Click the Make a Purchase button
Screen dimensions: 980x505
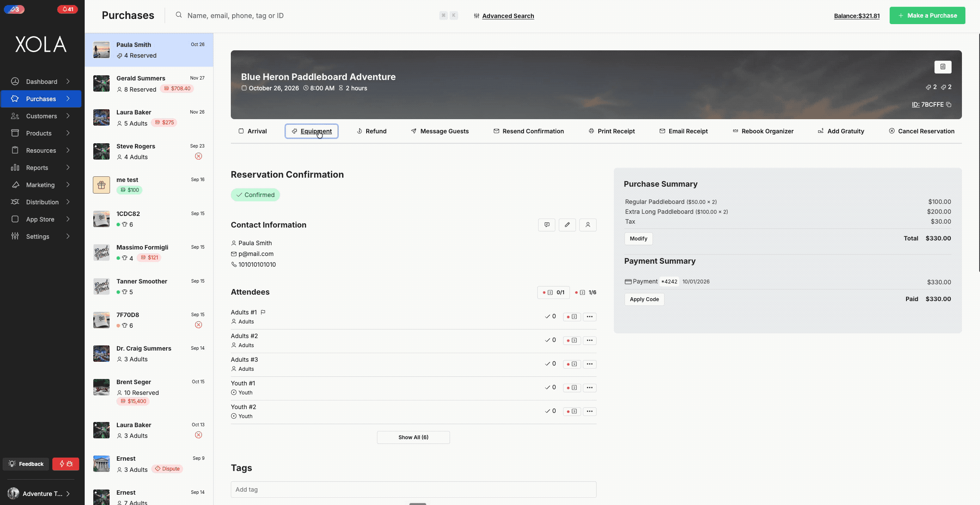point(927,15)
